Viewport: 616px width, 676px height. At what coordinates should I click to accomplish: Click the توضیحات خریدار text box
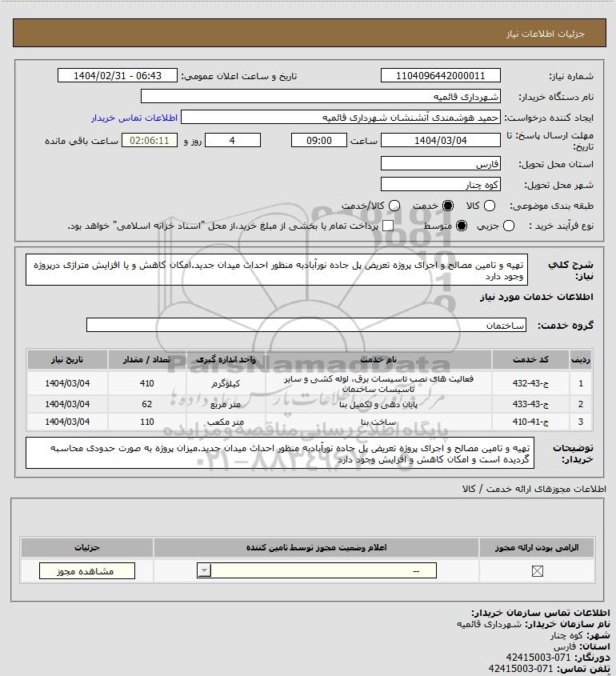point(280,453)
